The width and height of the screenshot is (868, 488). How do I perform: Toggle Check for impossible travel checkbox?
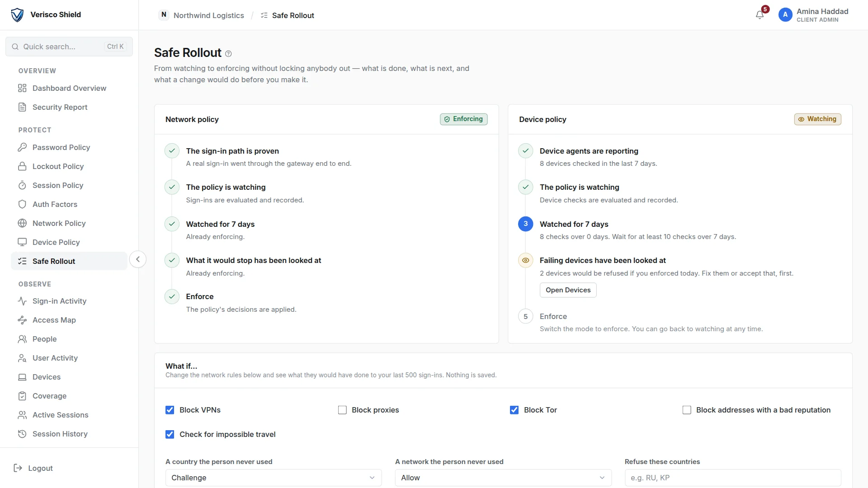click(x=170, y=434)
